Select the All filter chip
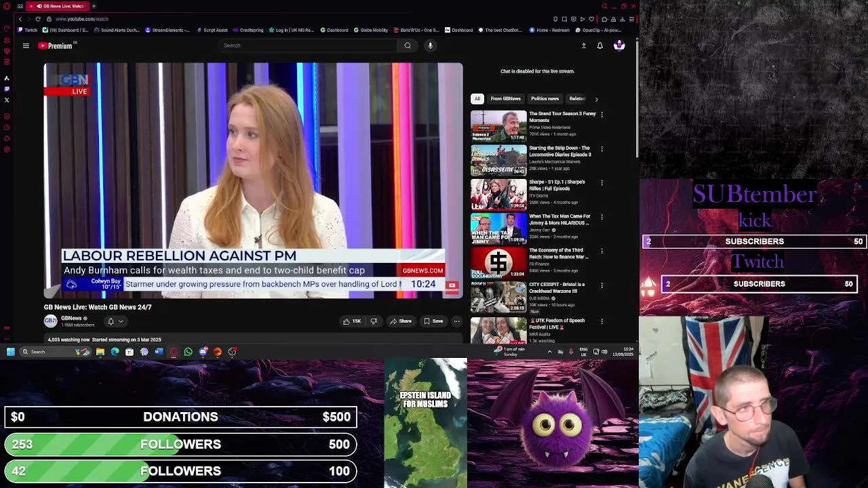Screen dimensions: 868x488 [x=477, y=99]
